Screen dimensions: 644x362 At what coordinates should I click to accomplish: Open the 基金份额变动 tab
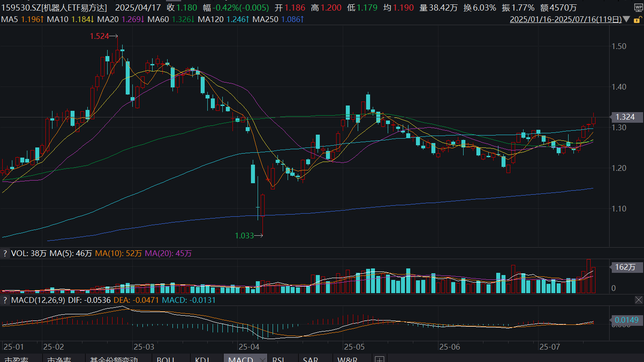pos(114,359)
